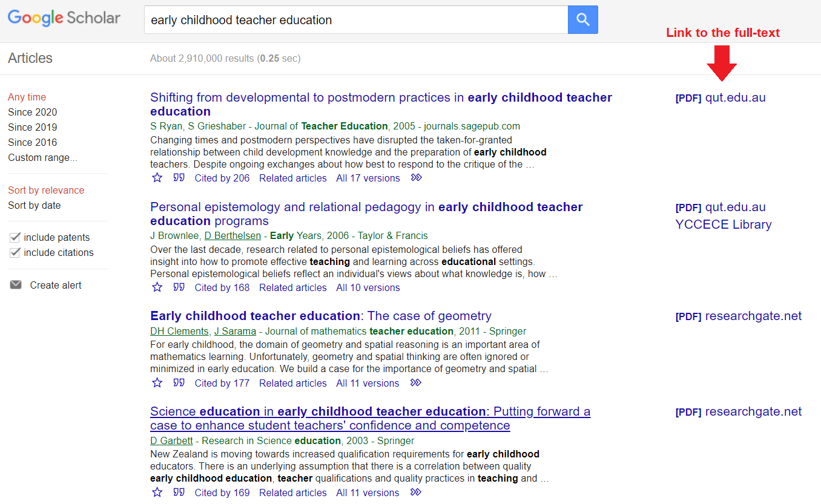This screenshot has height=504, width=821.
Task: Expand more links for case of geometry article
Action: point(416,383)
